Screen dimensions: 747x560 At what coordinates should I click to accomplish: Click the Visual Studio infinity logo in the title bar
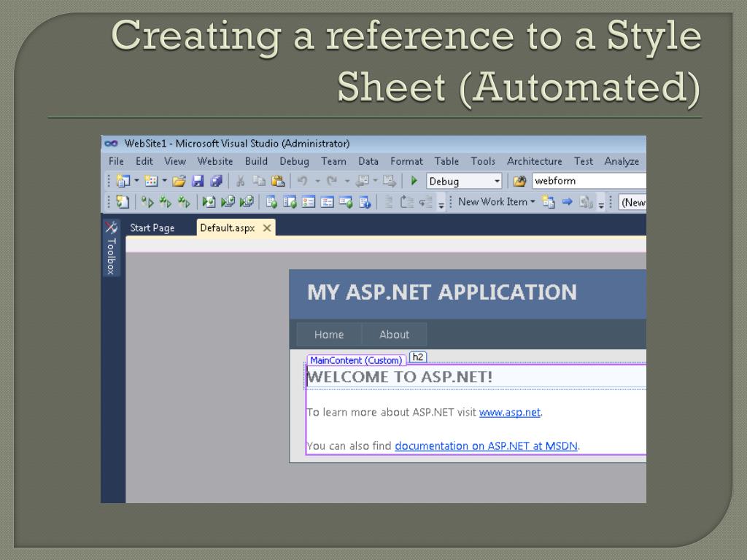[111, 144]
